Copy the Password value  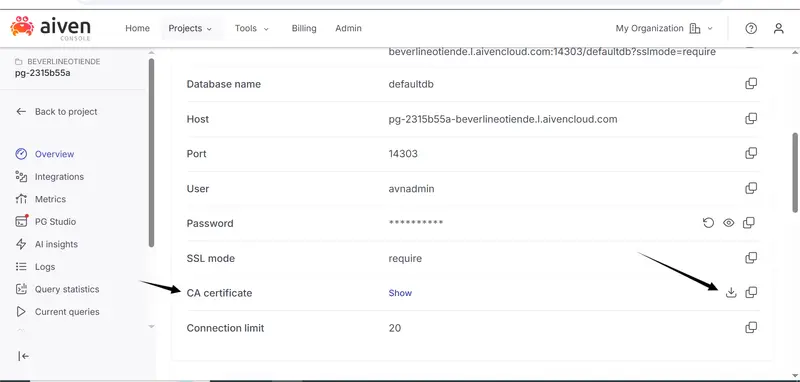point(749,223)
